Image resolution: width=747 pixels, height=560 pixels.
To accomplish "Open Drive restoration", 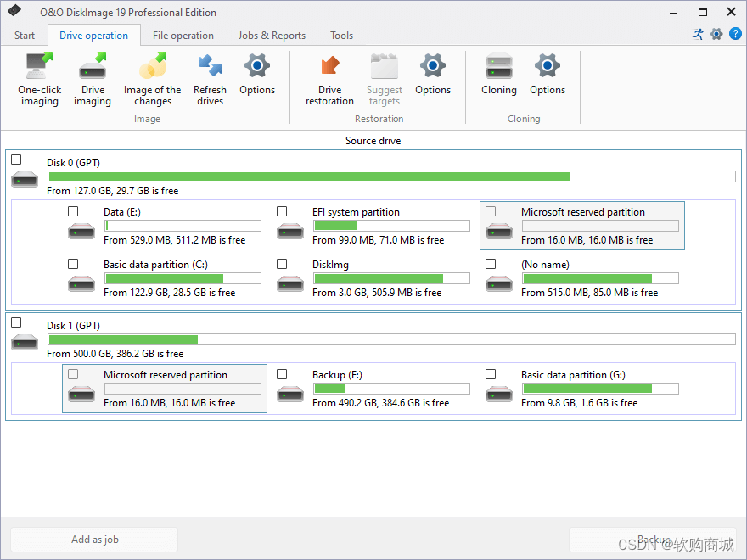I will 329,80.
